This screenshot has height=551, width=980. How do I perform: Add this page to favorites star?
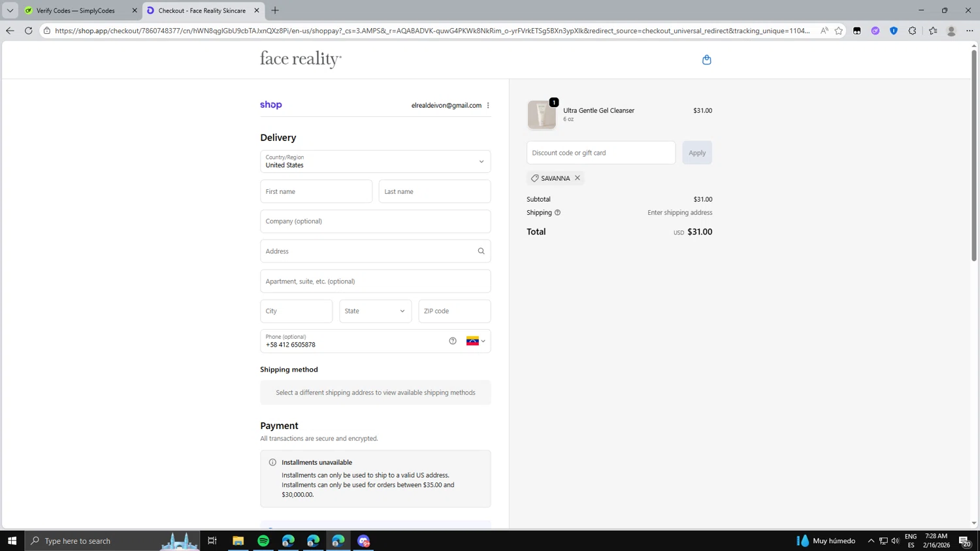(x=839, y=31)
